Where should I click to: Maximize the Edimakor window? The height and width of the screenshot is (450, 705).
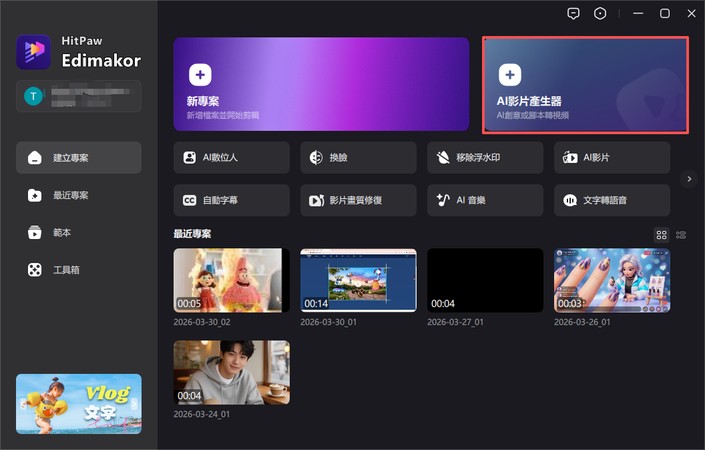point(665,14)
